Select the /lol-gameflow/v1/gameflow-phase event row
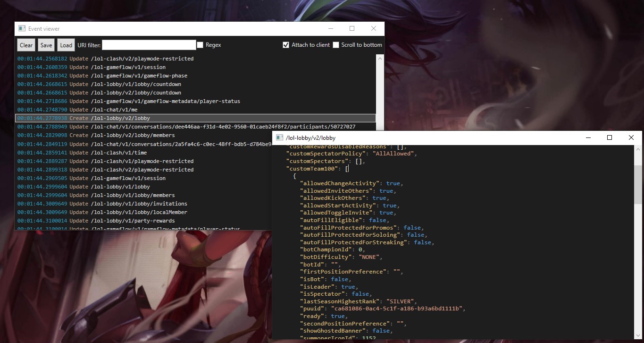The width and height of the screenshot is (644, 343). point(196,76)
